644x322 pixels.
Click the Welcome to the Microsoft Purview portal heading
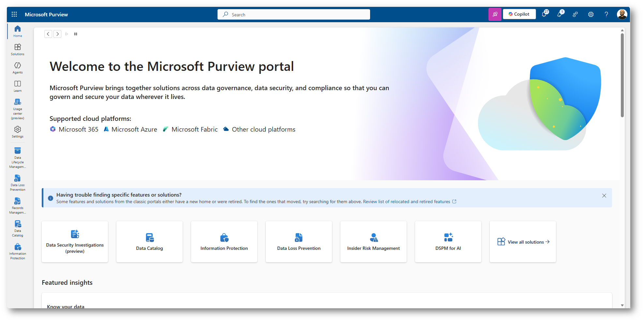point(172,67)
